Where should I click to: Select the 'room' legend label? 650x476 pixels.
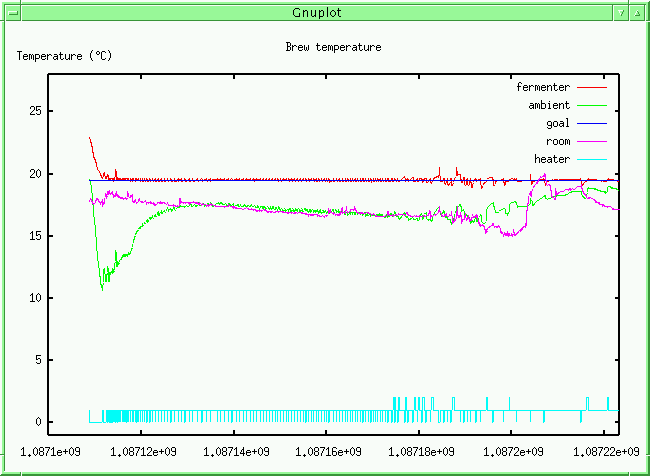pyautogui.click(x=558, y=142)
